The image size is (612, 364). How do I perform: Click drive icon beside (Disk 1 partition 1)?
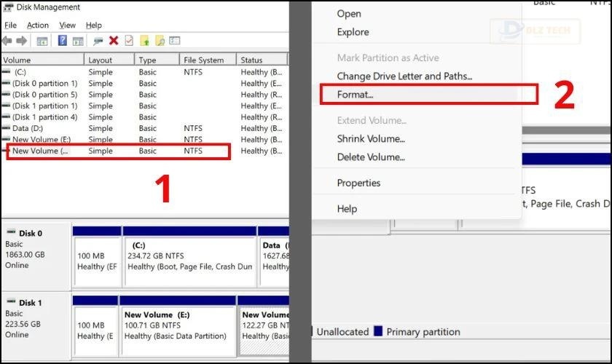[7, 106]
